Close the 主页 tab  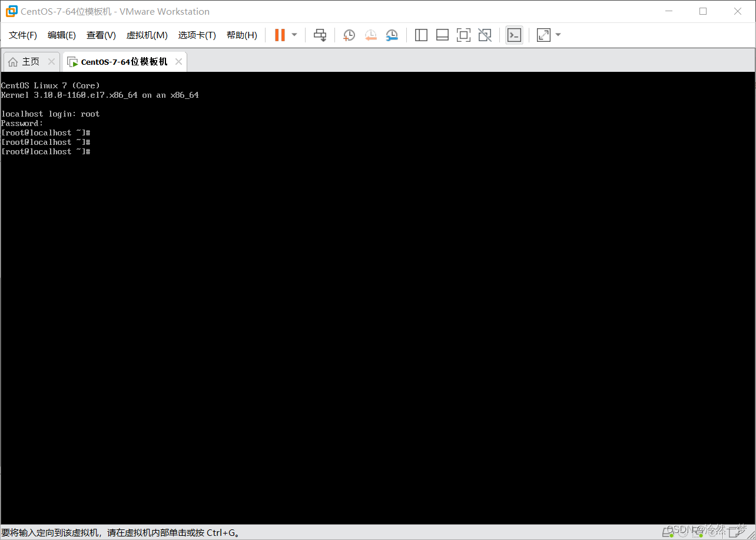point(51,62)
